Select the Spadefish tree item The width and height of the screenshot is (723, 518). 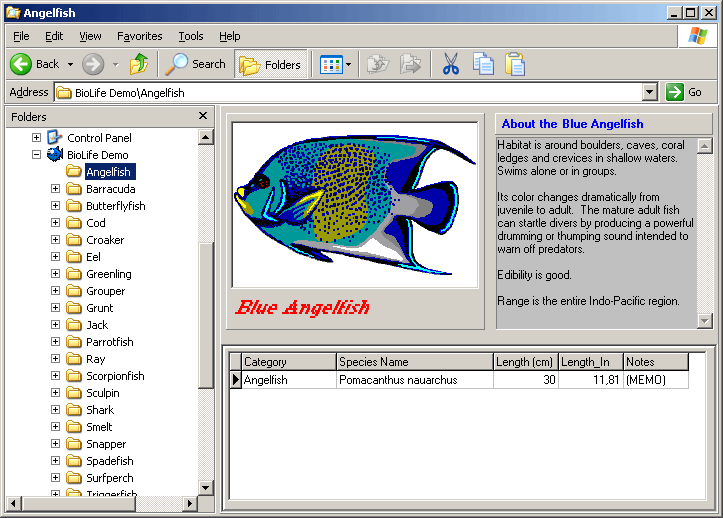coord(110,460)
